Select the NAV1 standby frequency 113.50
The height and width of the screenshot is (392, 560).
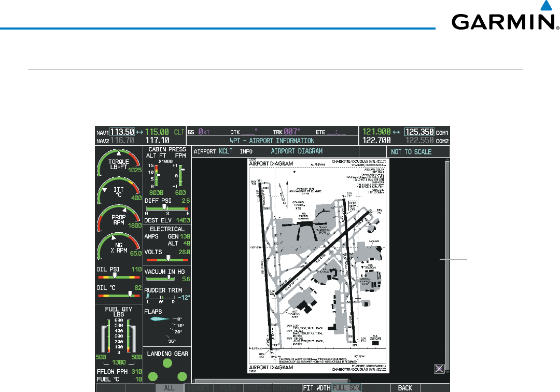click(x=122, y=132)
